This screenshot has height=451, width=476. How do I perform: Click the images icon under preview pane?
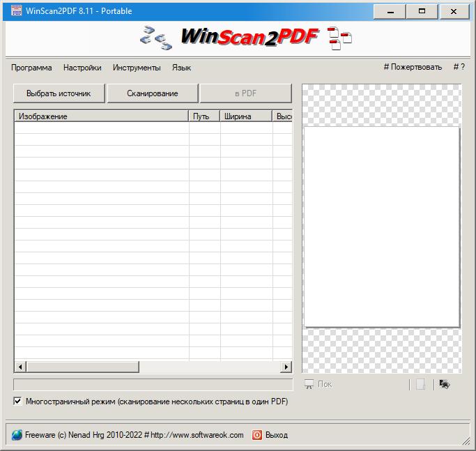pos(445,384)
